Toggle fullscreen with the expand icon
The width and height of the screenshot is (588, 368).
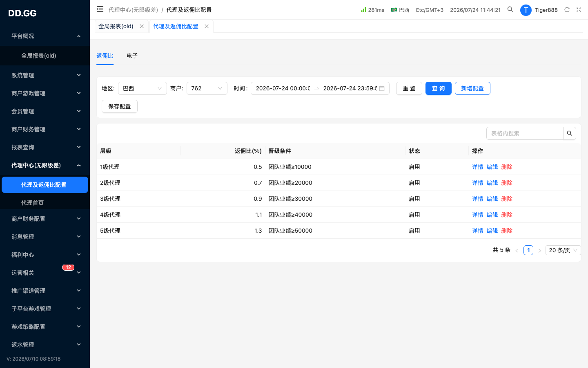pyautogui.click(x=579, y=10)
